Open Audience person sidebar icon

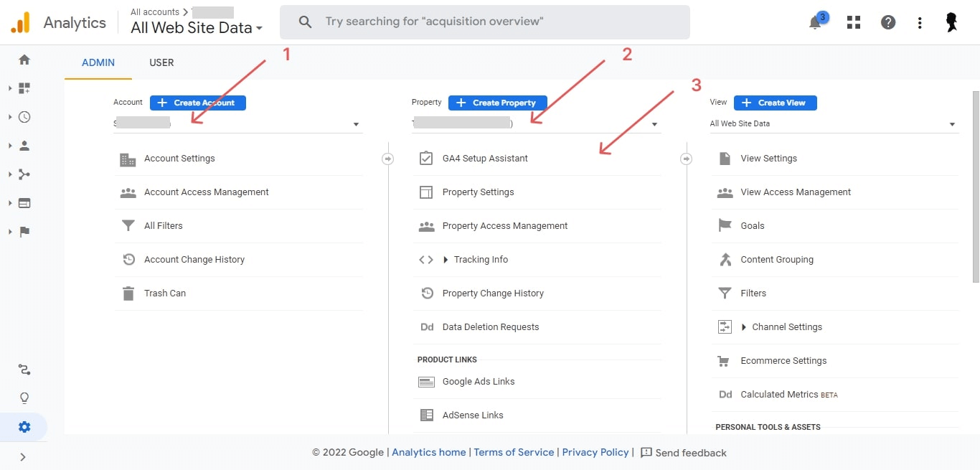24,146
